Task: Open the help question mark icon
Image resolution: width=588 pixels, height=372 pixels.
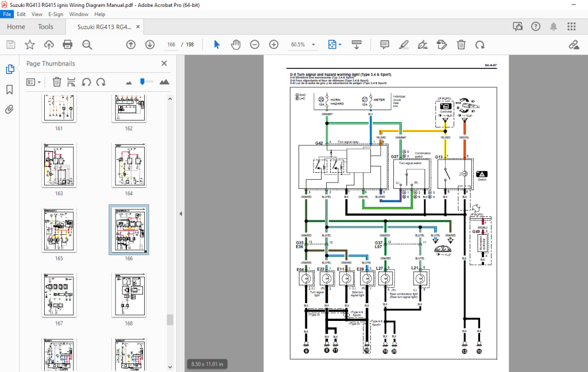Action: 536,26
